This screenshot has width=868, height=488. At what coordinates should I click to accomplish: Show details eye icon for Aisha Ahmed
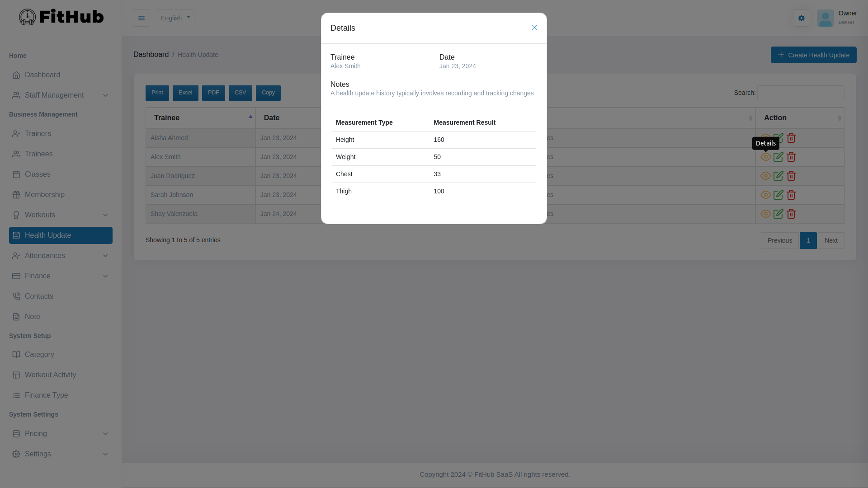click(766, 138)
